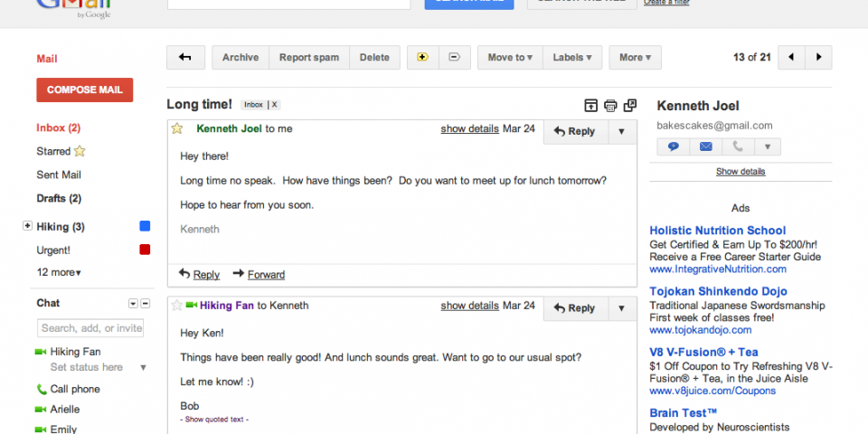
Task: Start chat with Kenneth via speech bubble icon
Action: pos(674,146)
